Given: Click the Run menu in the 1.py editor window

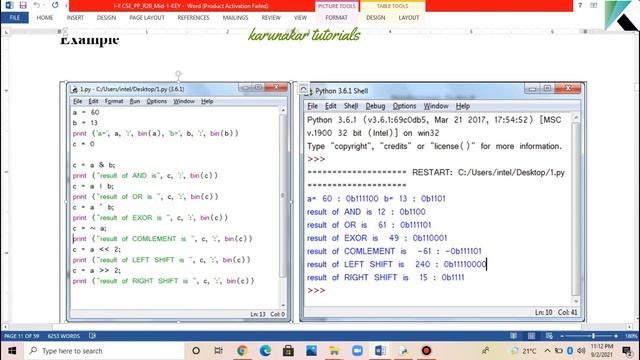Looking at the screenshot, I should [x=135, y=101].
